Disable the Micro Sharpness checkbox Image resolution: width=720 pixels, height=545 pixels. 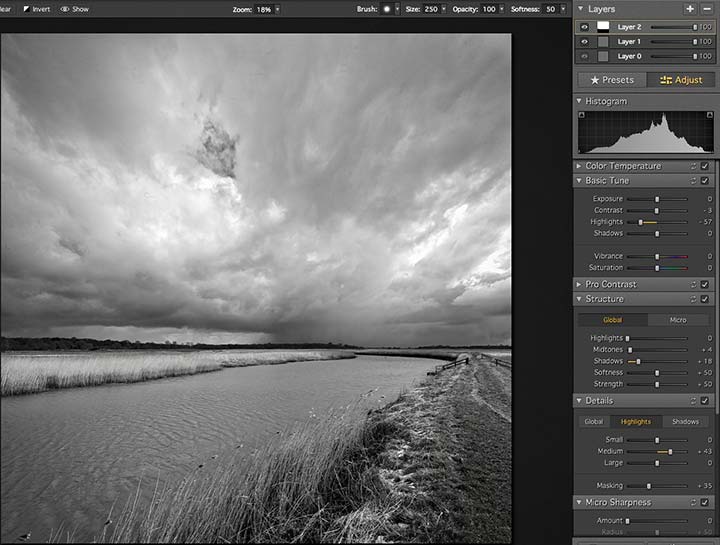tap(705, 503)
